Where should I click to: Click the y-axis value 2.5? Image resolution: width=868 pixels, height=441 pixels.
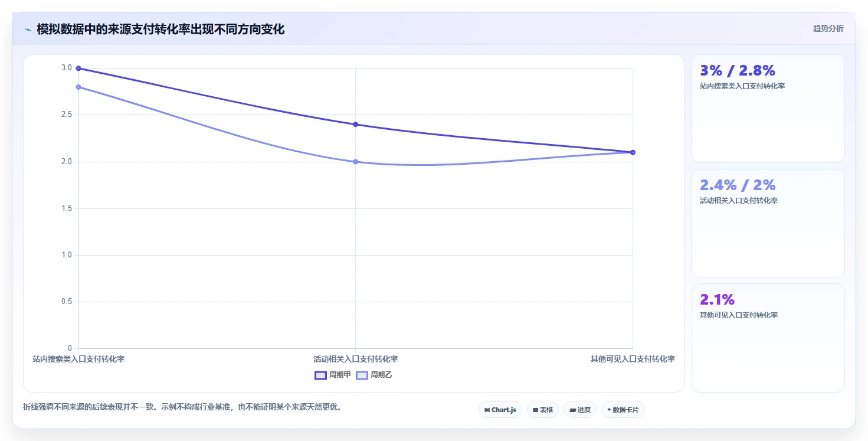[x=66, y=115]
